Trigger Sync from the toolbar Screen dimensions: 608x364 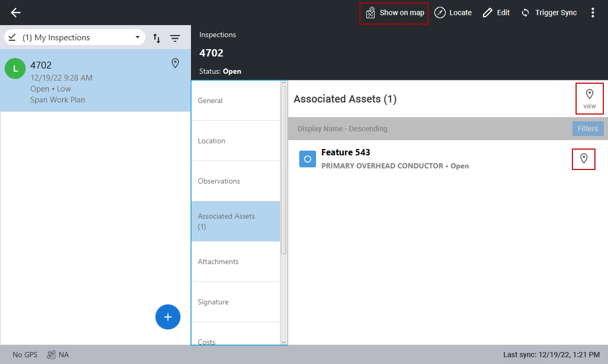pos(549,13)
